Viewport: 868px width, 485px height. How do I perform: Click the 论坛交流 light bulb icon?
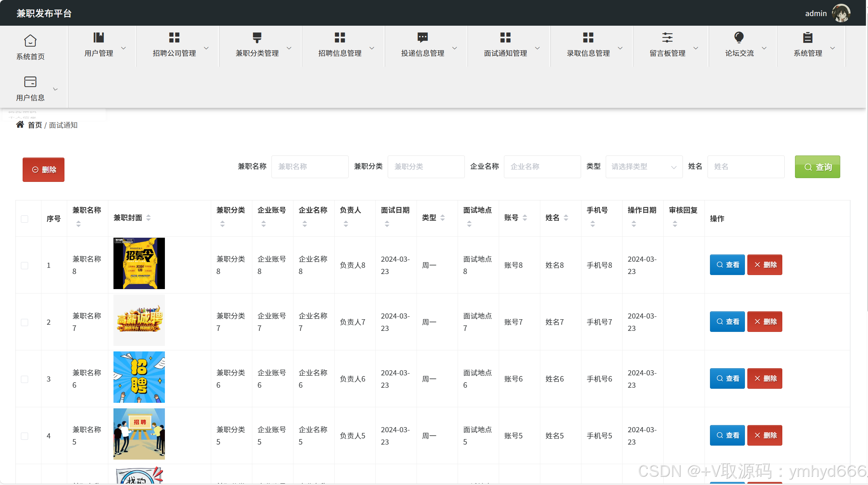coord(739,37)
